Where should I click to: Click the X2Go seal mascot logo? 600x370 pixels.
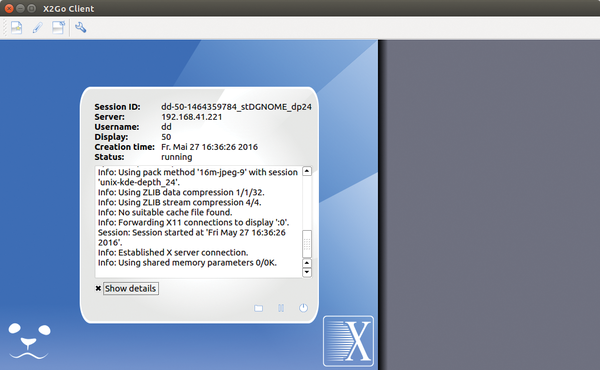pyautogui.click(x=29, y=341)
